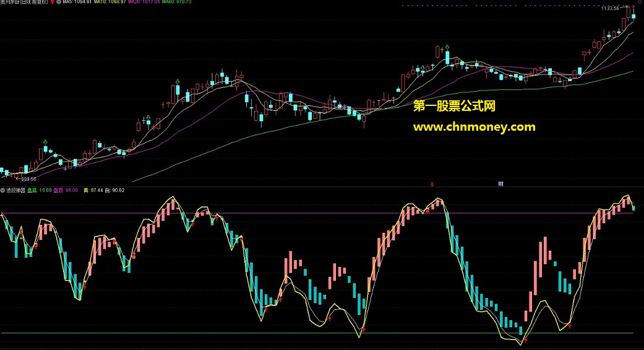Click the MA5: 1094.61 value label
644x350 pixels.
(x=77, y=2)
